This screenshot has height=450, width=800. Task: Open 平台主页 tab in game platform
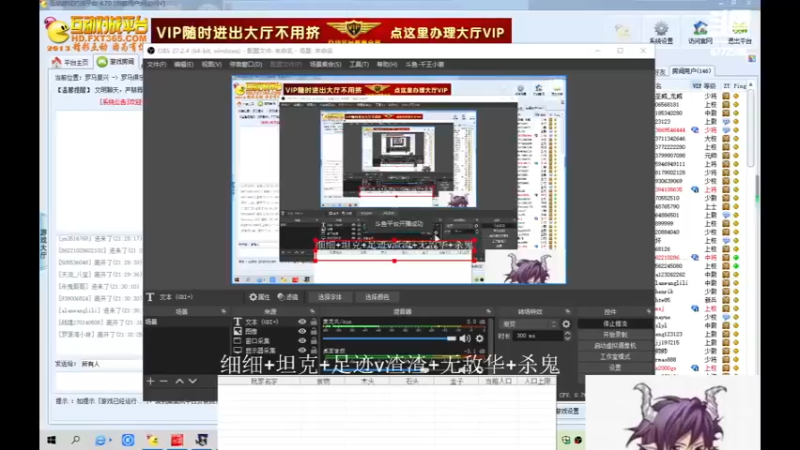pyautogui.click(x=70, y=62)
